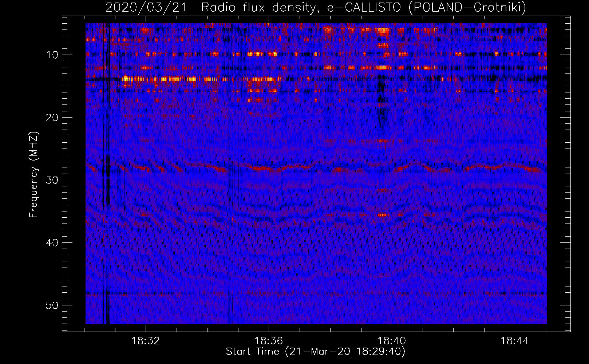Click the 18:40 time tick label
Screen dimensions: 589x364
point(392,341)
